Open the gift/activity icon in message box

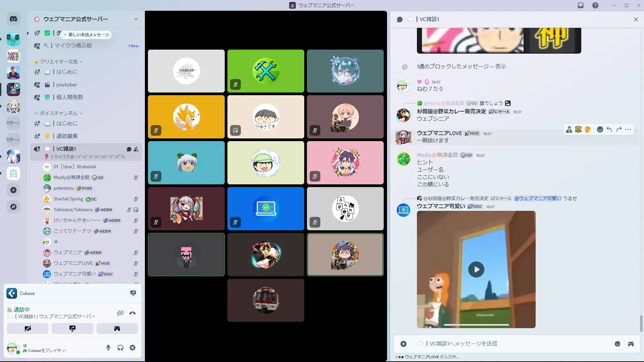click(x=631, y=344)
